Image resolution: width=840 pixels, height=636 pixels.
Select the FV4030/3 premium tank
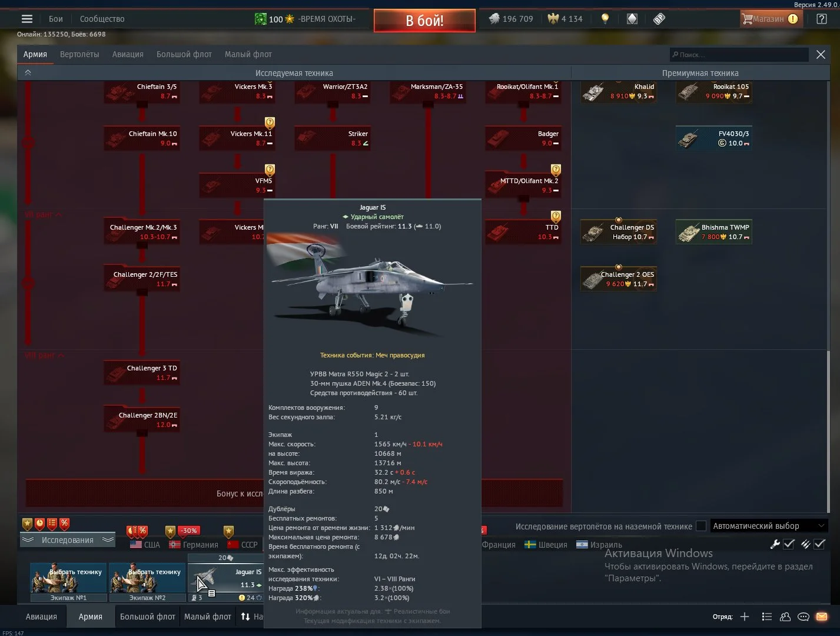click(713, 138)
